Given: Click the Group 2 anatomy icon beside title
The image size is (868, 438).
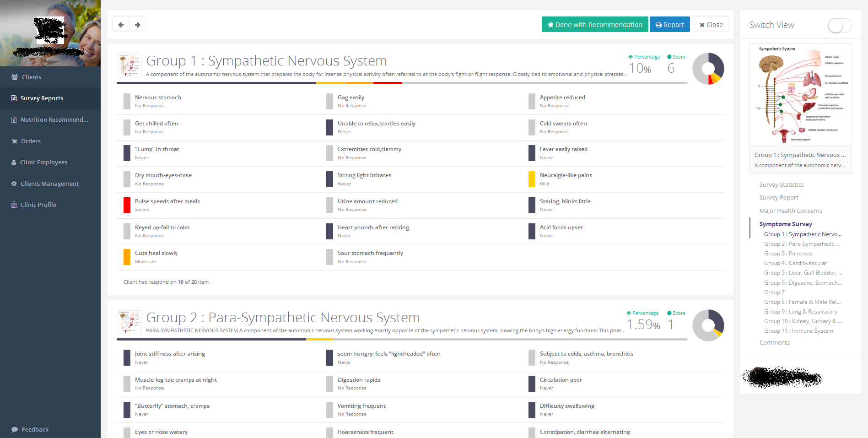Looking at the screenshot, I should [129, 322].
